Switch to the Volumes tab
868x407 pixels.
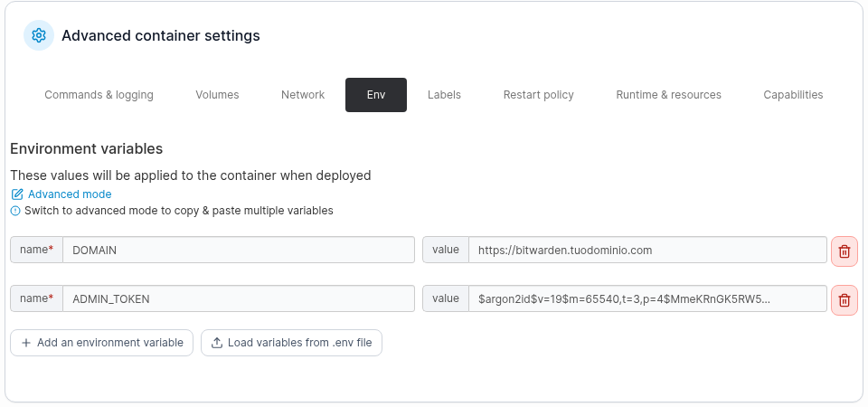pyautogui.click(x=217, y=95)
